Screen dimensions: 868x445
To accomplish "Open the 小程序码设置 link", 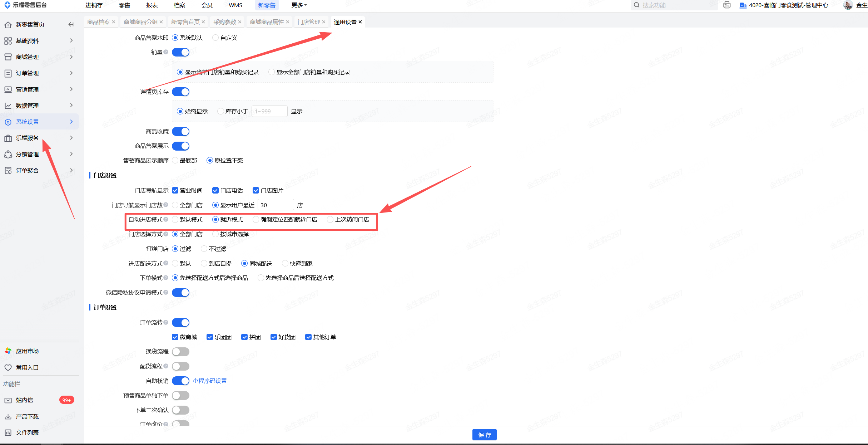I will pyautogui.click(x=210, y=381).
